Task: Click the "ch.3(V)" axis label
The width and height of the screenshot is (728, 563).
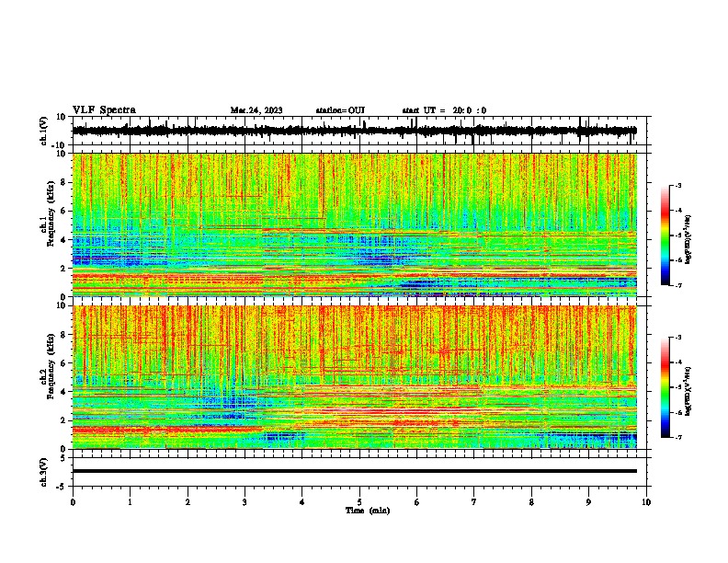Action: coord(43,472)
